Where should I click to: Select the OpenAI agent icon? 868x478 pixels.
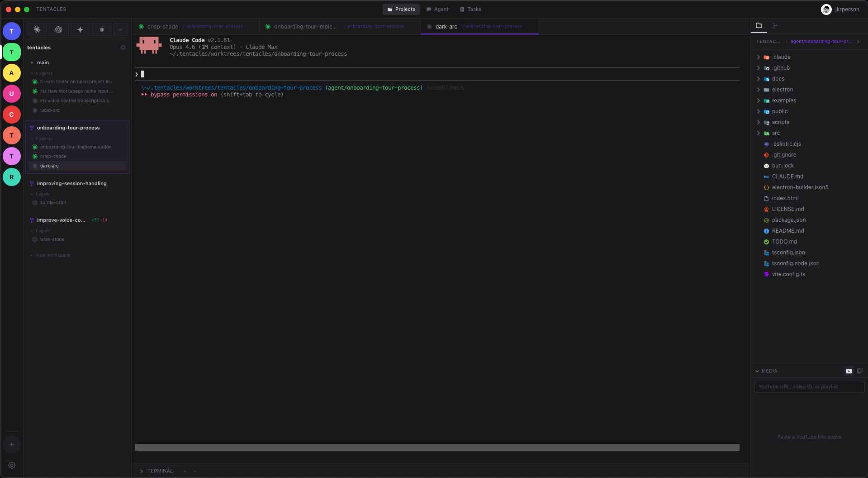point(58,30)
